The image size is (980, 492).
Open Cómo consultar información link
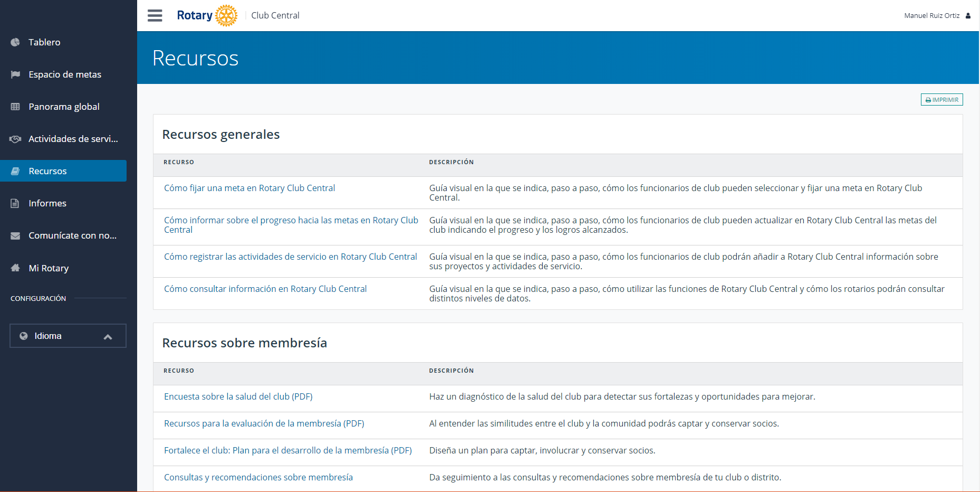[x=265, y=289]
